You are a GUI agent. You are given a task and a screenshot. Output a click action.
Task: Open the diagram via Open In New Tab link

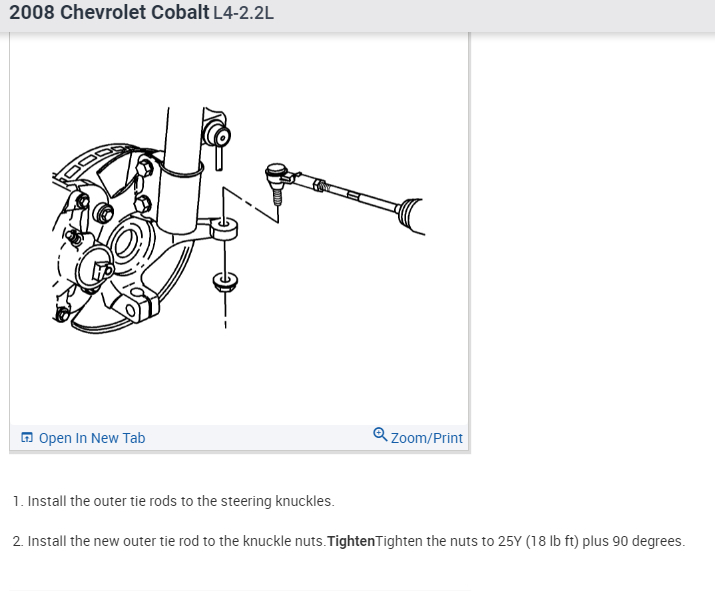(x=92, y=438)
